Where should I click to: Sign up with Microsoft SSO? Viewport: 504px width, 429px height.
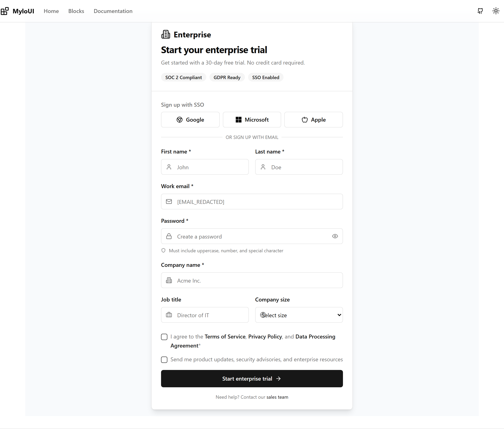click(252, 120)
